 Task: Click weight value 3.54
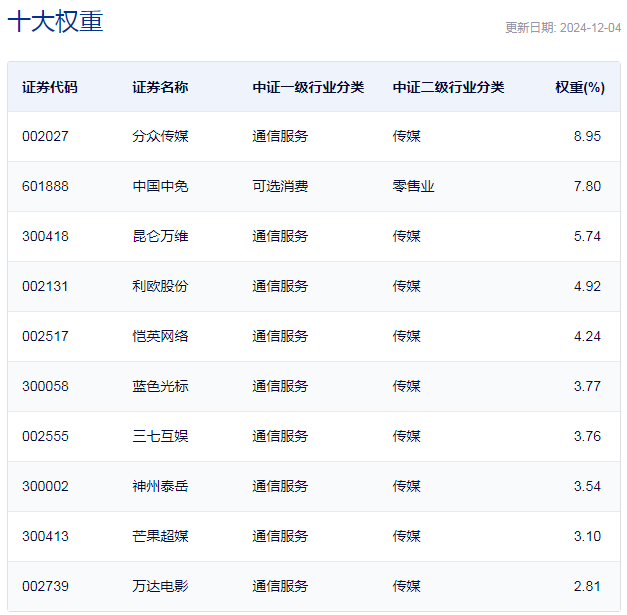(x=587, y=486)
